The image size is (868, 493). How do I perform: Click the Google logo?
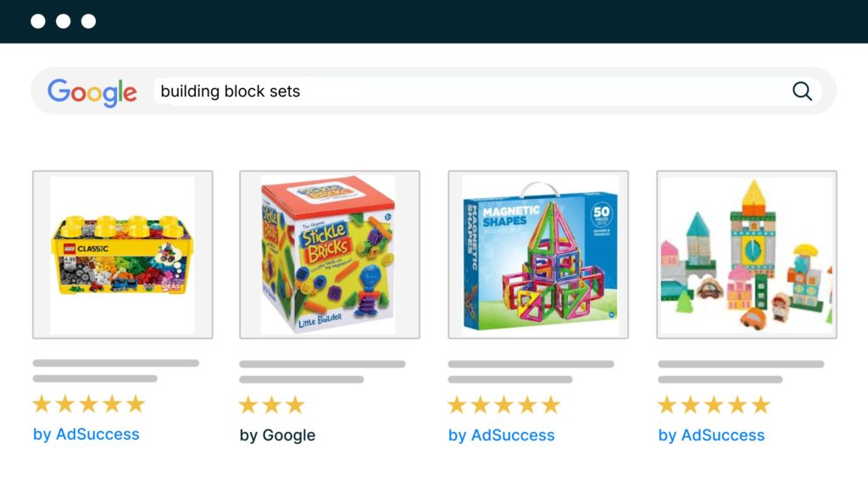tap(93, 91)
